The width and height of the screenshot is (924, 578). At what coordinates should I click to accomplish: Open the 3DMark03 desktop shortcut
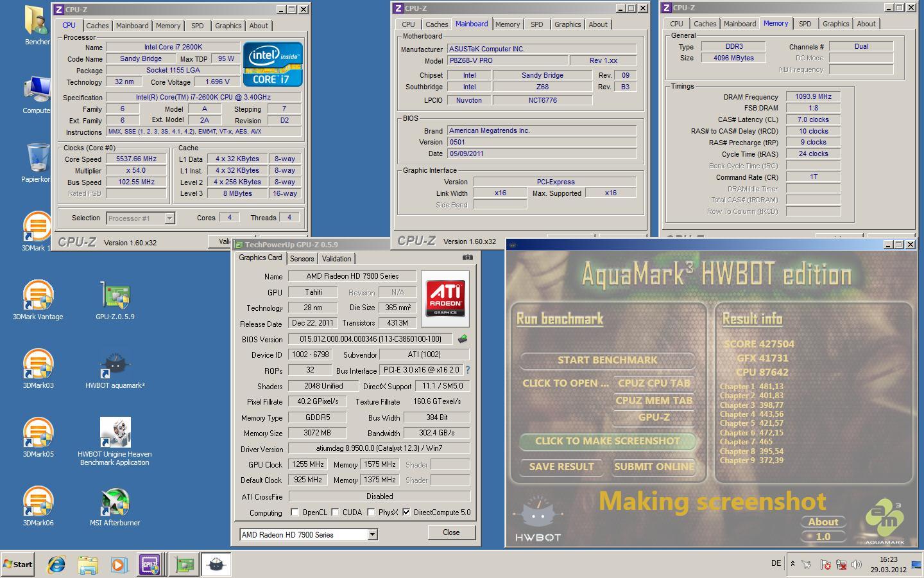(x=38, y=369)
